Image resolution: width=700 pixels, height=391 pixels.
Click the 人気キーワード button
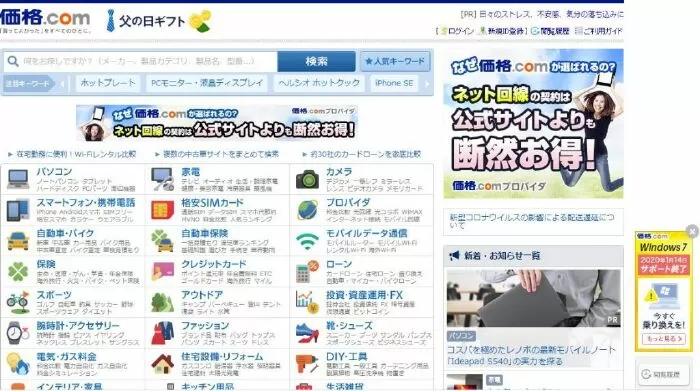(395, 61)
